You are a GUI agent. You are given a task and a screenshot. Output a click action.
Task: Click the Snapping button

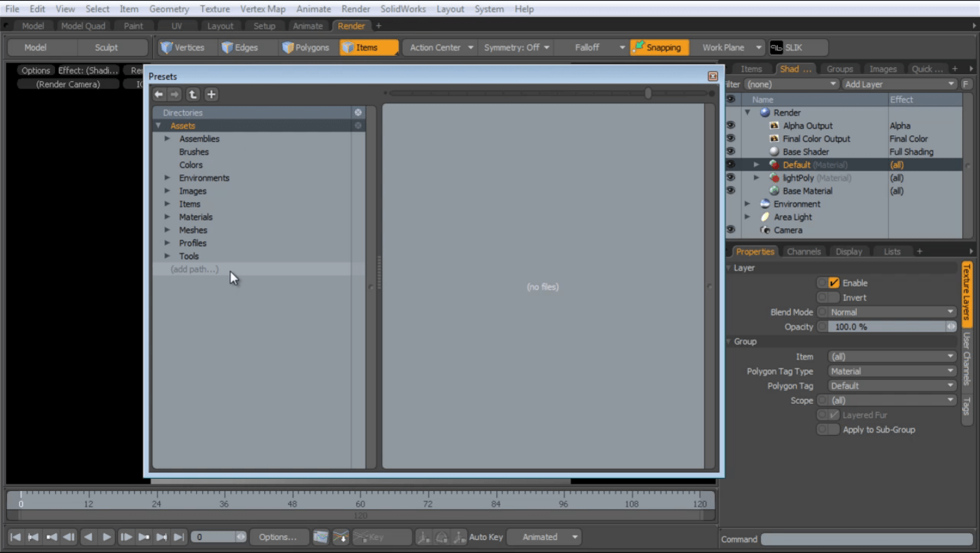[x=659, y=48]
